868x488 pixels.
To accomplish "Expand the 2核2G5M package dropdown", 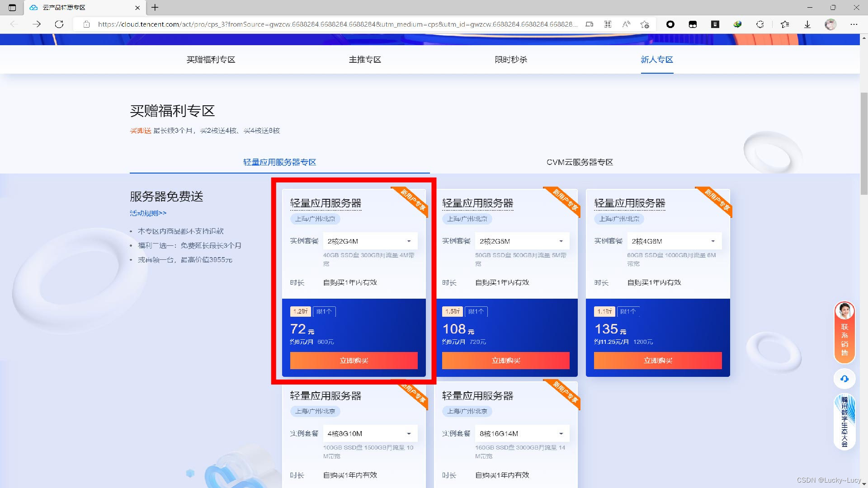I will [x=522, y=241].
